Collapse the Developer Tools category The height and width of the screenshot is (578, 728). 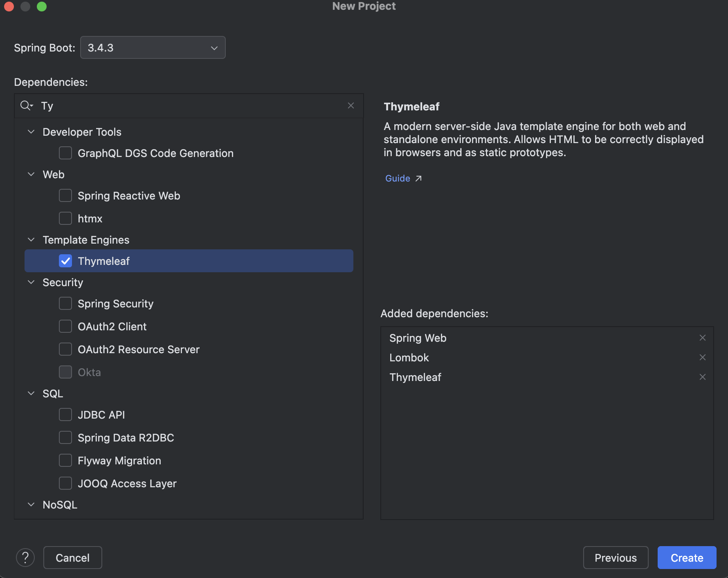[x=31, y=132]
